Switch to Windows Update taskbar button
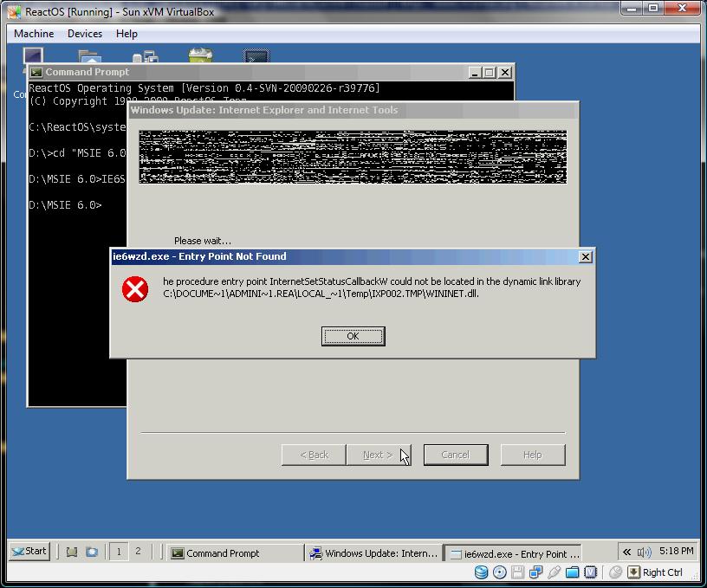This screenshot has width=707, height=588. pos(373,552)
